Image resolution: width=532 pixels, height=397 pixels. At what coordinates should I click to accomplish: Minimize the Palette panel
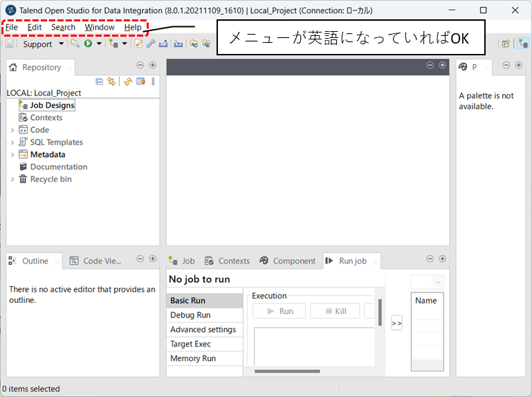click(x=506, y=65)
